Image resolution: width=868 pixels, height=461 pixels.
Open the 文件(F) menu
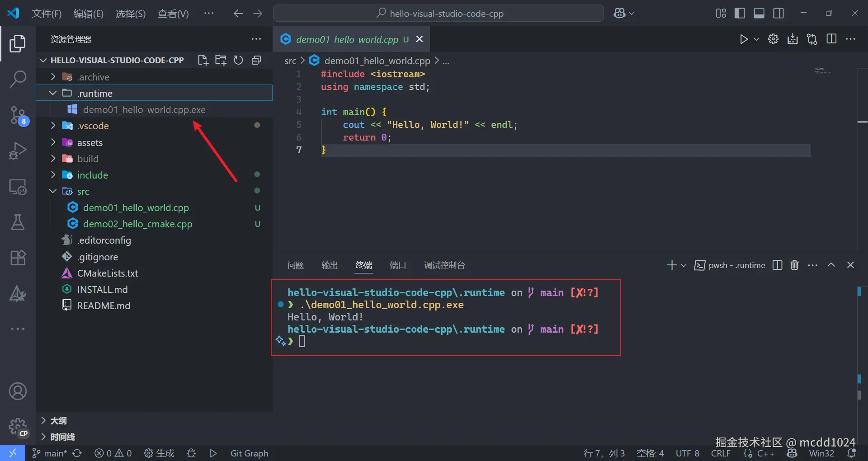tap(47, 14)
